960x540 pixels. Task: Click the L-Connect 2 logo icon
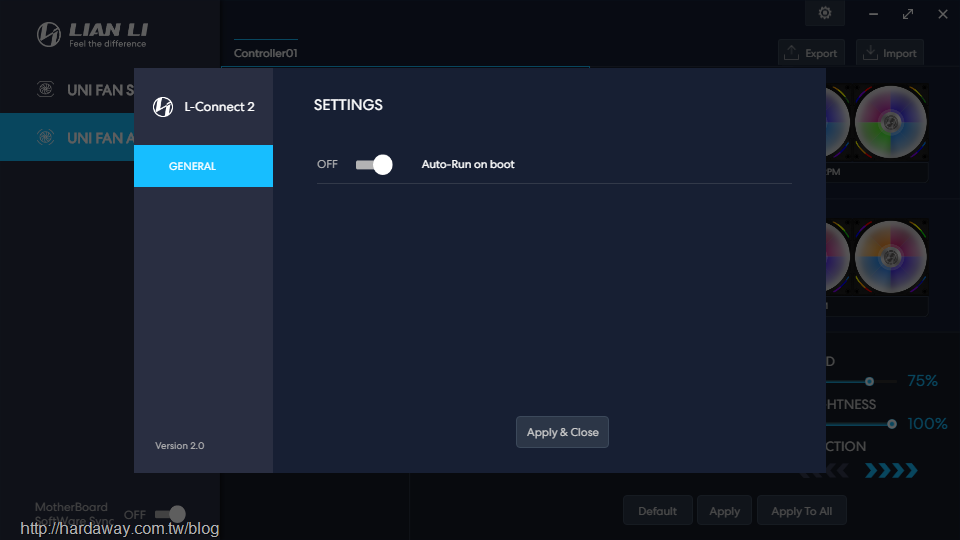(163, 107)
